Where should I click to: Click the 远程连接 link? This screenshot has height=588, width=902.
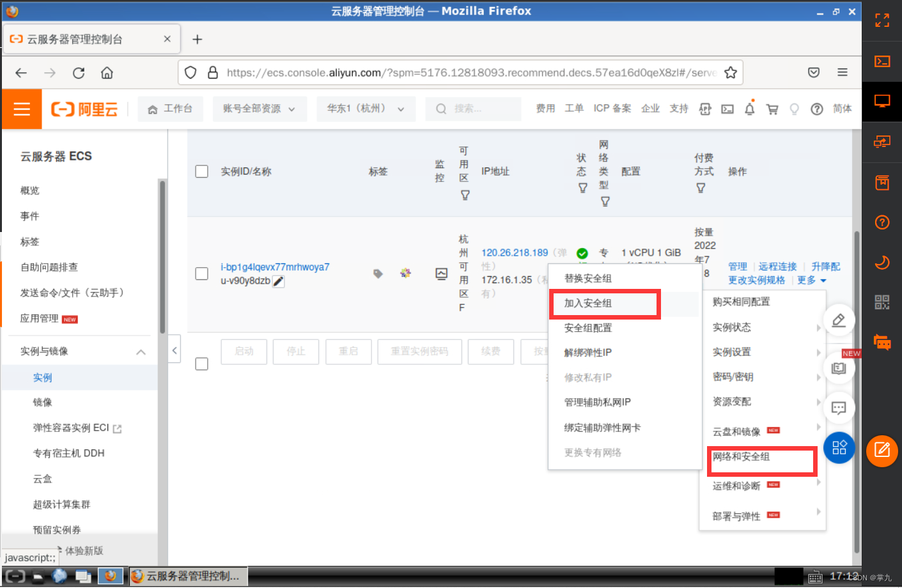777,267
